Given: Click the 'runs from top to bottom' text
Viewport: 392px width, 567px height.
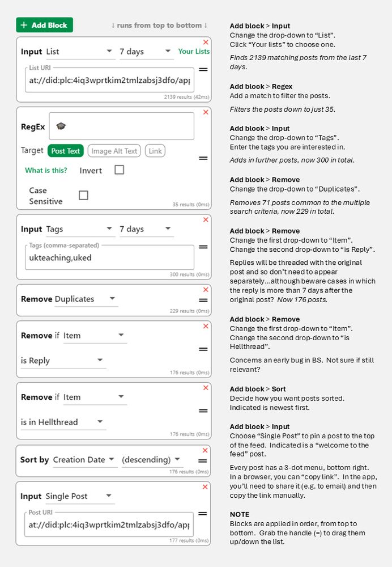Looking at the screenshot, I should [159, 26].
